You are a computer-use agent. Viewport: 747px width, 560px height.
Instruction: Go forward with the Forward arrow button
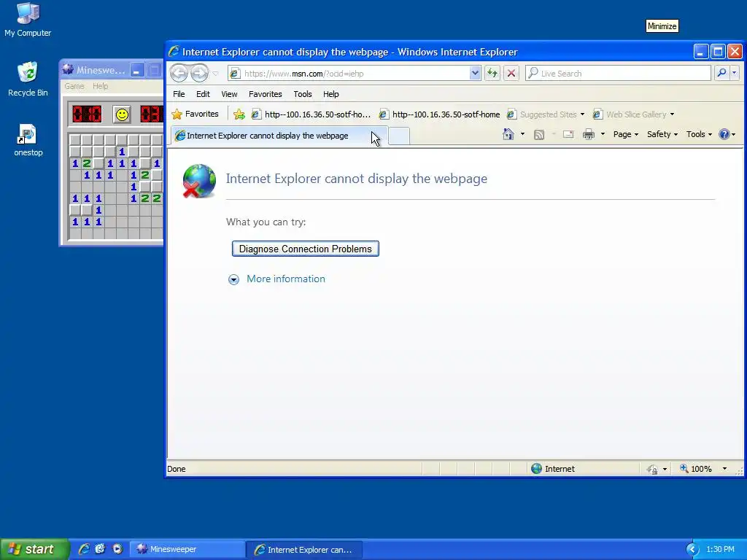(x=200, y=74)
